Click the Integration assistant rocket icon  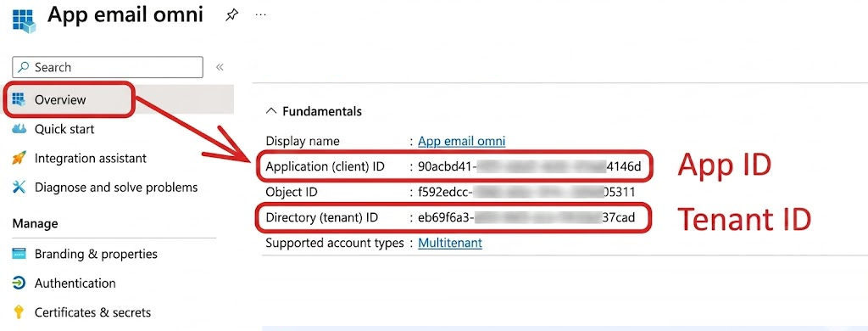(19, 158)
